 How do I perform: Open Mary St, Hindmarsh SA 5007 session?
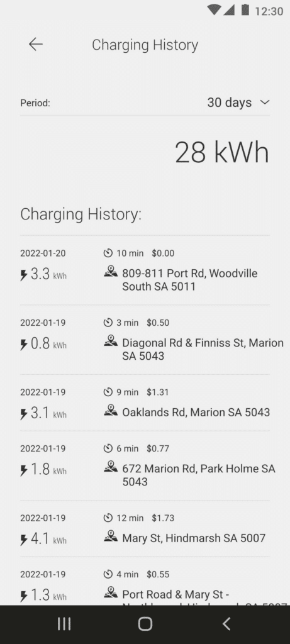point(145,528)
